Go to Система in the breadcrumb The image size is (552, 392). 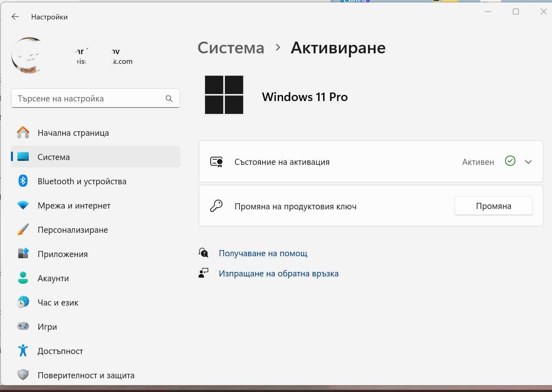pyautogui.click(x=231, y=48)
